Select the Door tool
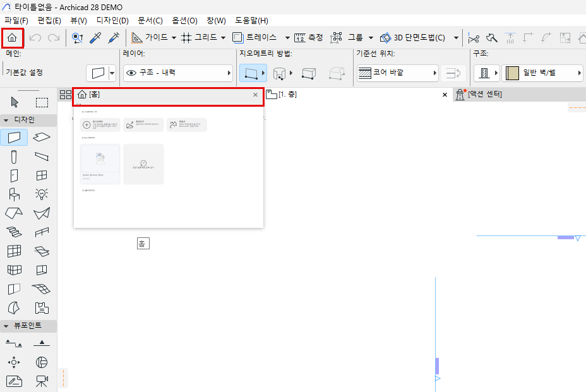Screen dimensions: 586x392 click(14, 175)
